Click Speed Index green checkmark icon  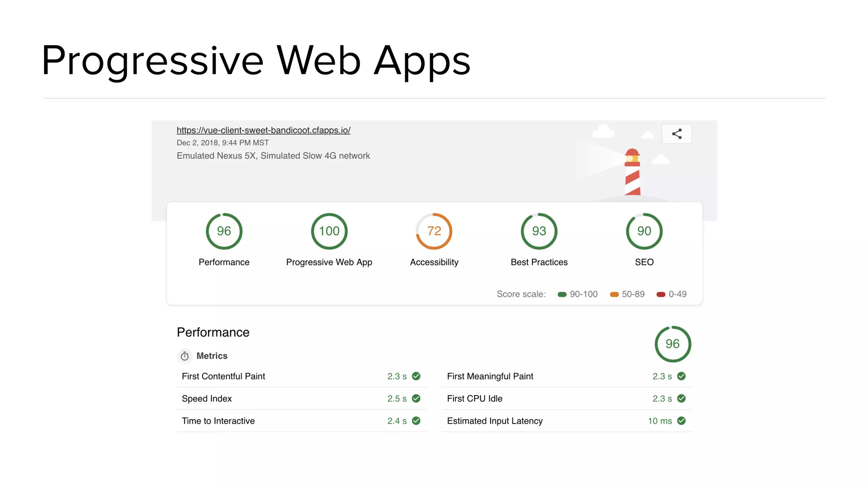[416, 399]
